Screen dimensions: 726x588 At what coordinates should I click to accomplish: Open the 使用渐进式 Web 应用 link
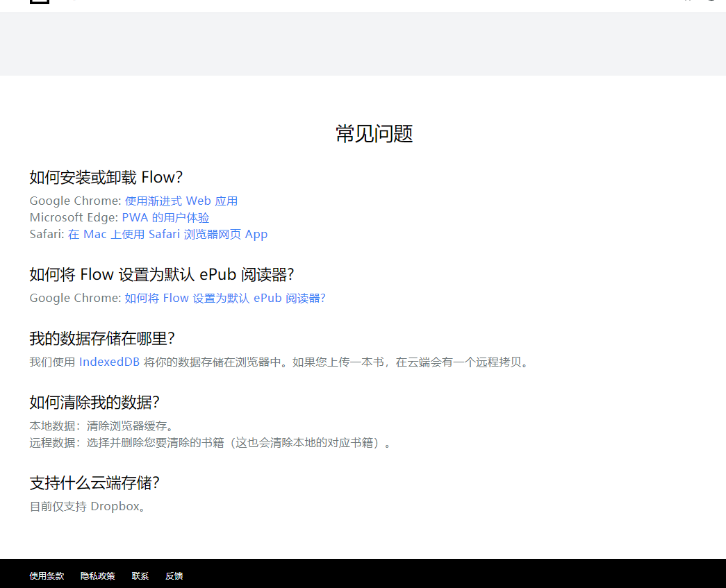181,201
